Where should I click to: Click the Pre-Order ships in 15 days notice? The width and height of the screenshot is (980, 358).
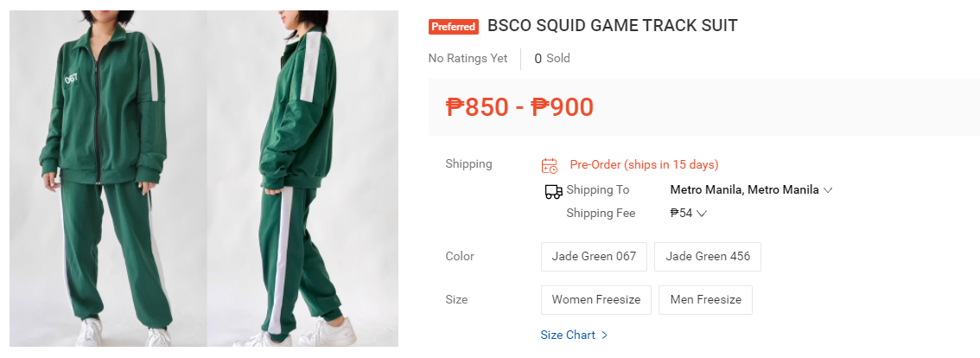[644, 165]
